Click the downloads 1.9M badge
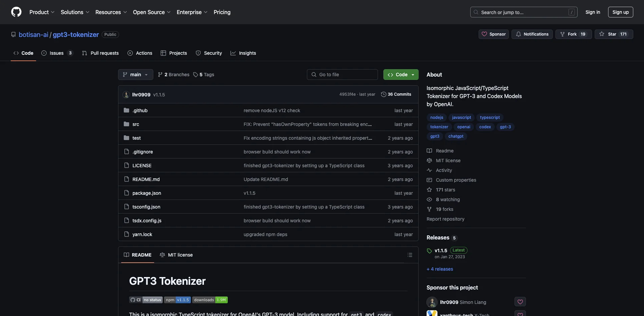Viewport: 644px width, 316px height. 210,300
